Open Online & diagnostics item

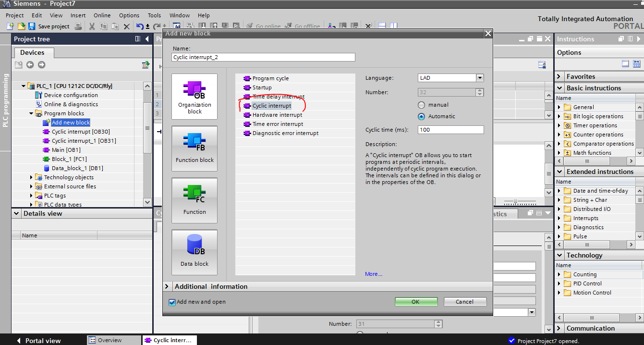[71, 104]
